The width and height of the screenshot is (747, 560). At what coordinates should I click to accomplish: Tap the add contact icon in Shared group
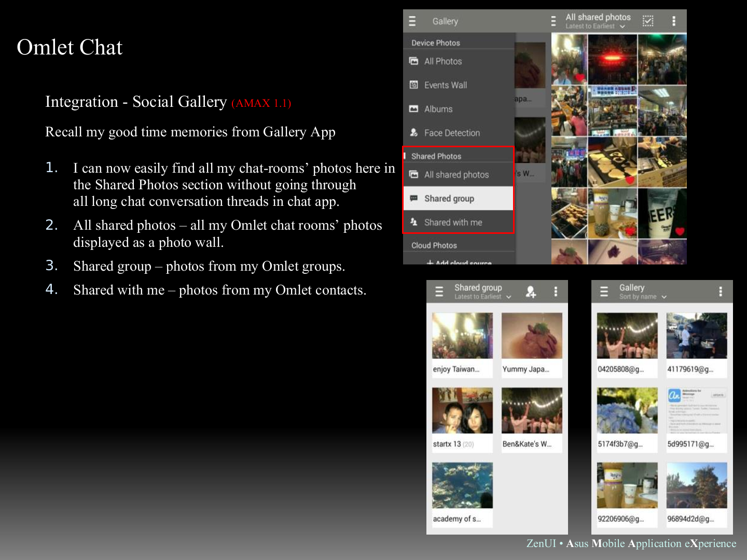click(x=530, y=292)
